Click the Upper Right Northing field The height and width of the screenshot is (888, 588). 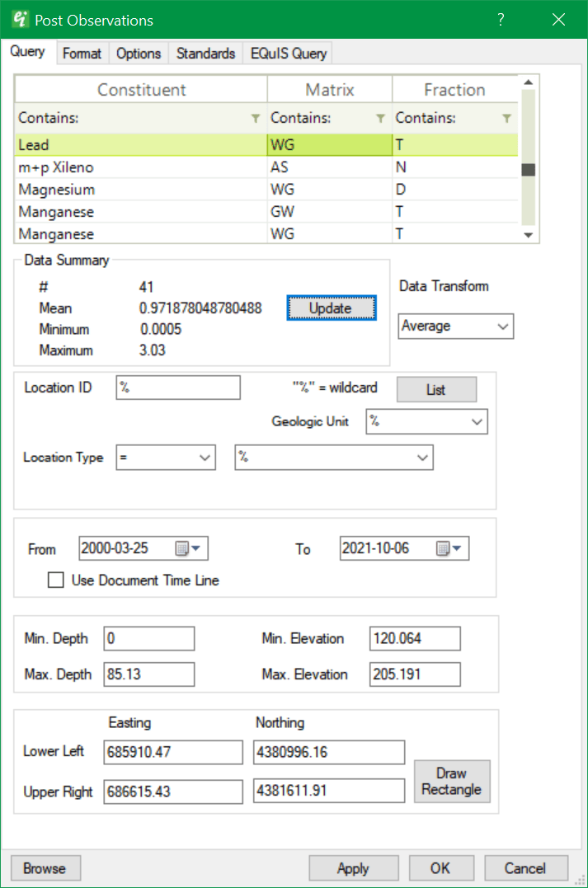coord(329,791)
